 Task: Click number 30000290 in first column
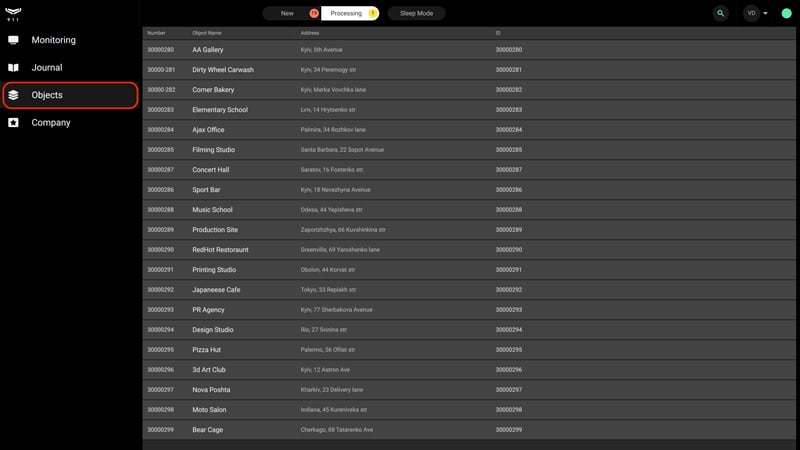pos(160,249)
